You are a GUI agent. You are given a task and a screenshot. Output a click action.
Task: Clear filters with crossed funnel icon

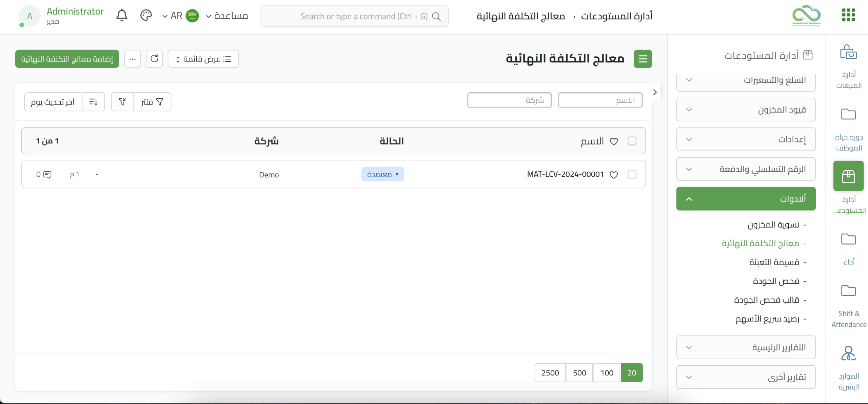(x=122, y=102)
